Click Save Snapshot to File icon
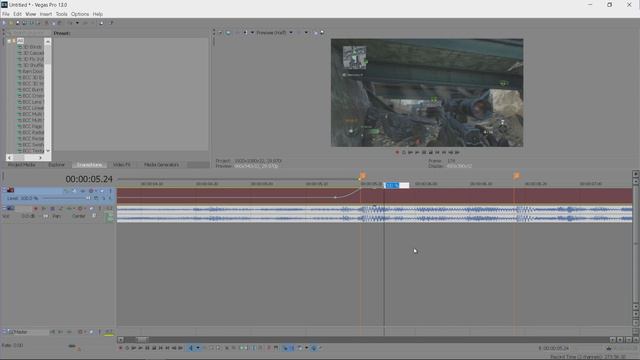640x360 pixels. (x=322, y=32)
